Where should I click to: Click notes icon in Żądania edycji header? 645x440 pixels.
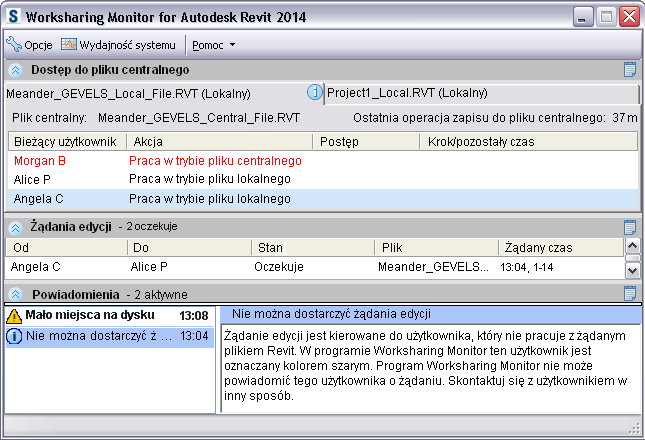tap(630, 227)
